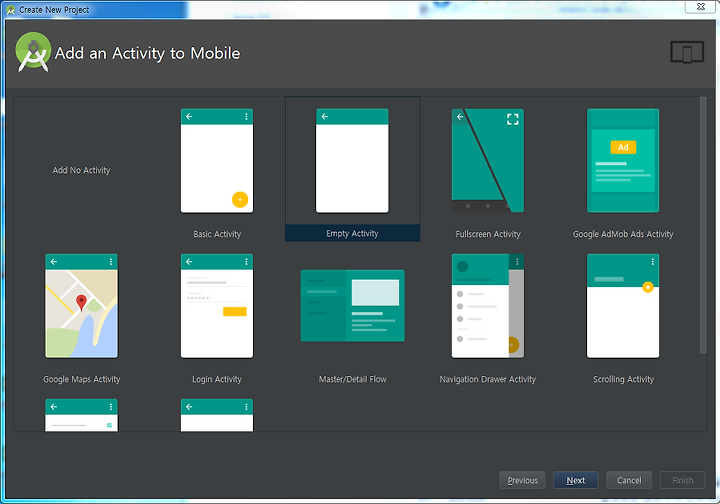The image size is (720, 504).
Task: Click the Scrolling Activity label
Action: 623,379
